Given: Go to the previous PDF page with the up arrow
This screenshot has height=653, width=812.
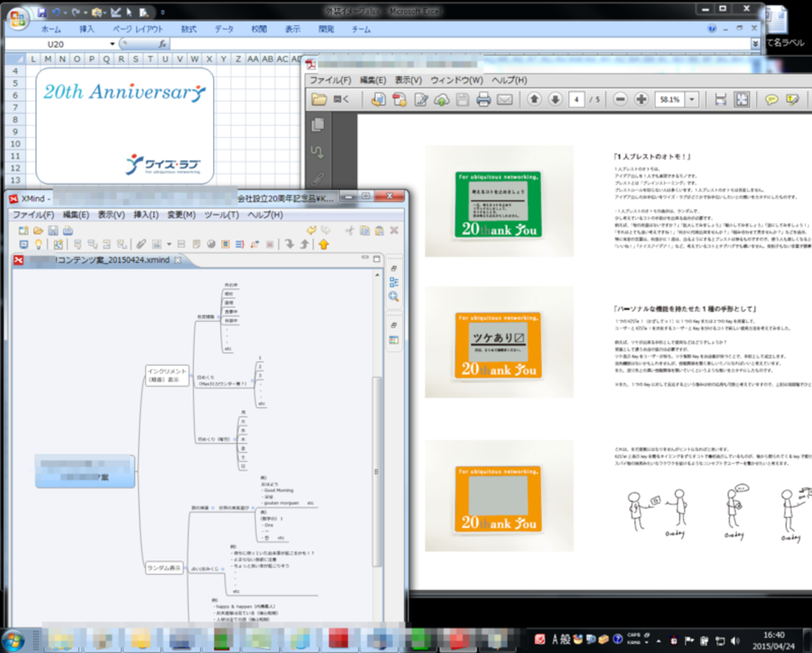Looking at the screenshot, I should (534, 99).
